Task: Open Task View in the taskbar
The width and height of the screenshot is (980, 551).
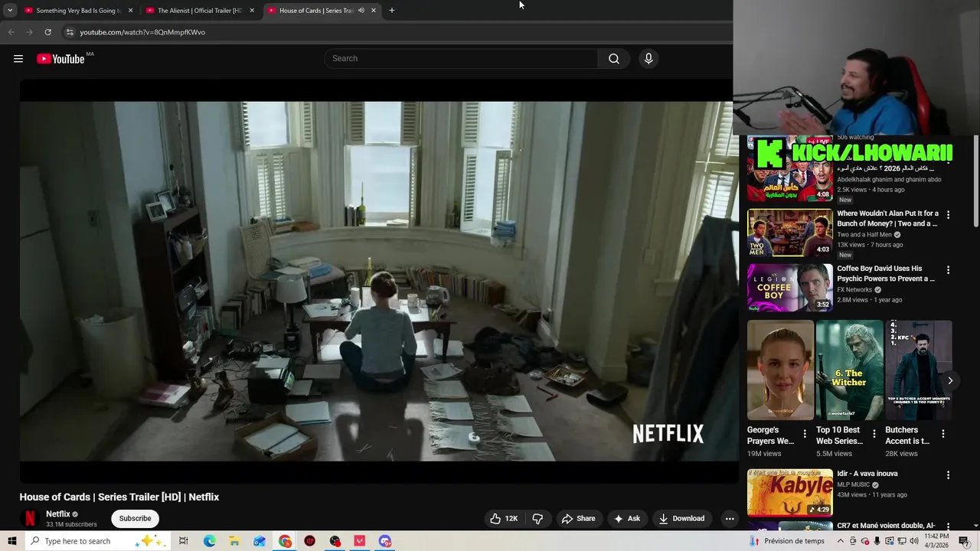Action: (x=184, y=541)
